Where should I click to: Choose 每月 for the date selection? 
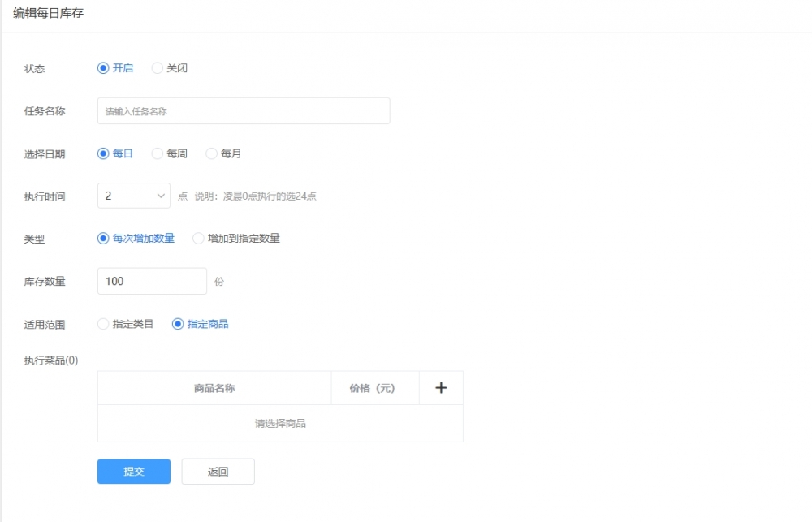coord(212,153)
